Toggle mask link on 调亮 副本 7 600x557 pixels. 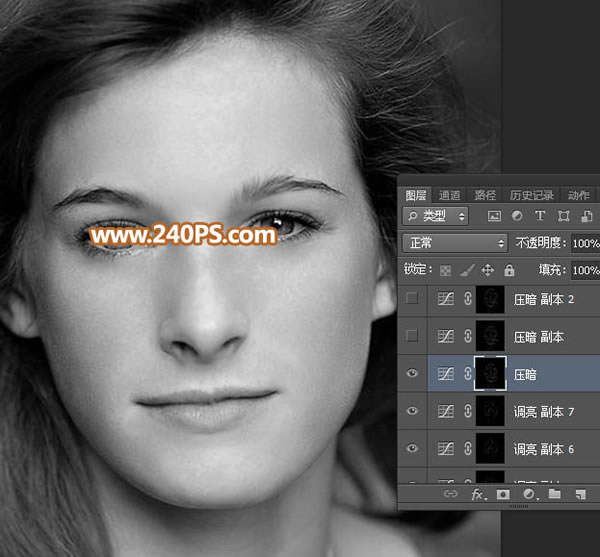(468, 411)
